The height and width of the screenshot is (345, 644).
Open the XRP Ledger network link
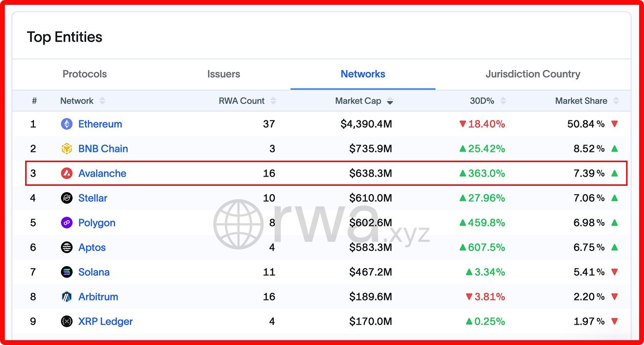tap(105, 321)
